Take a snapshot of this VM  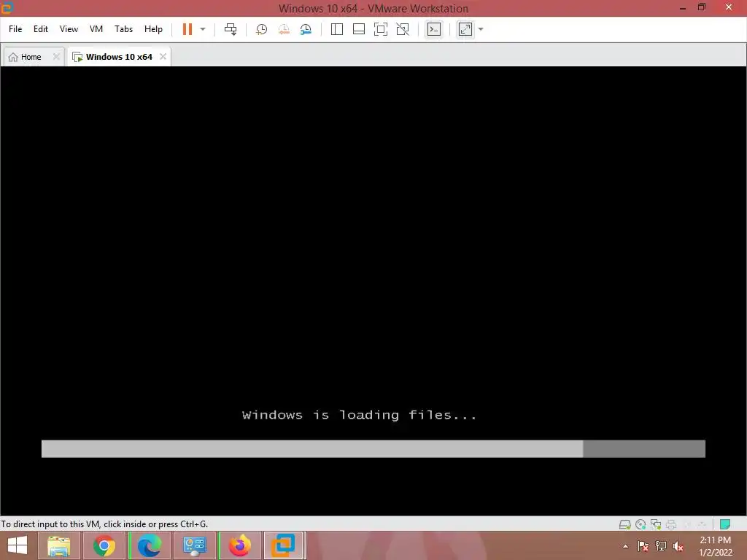[x=261, y=29]
